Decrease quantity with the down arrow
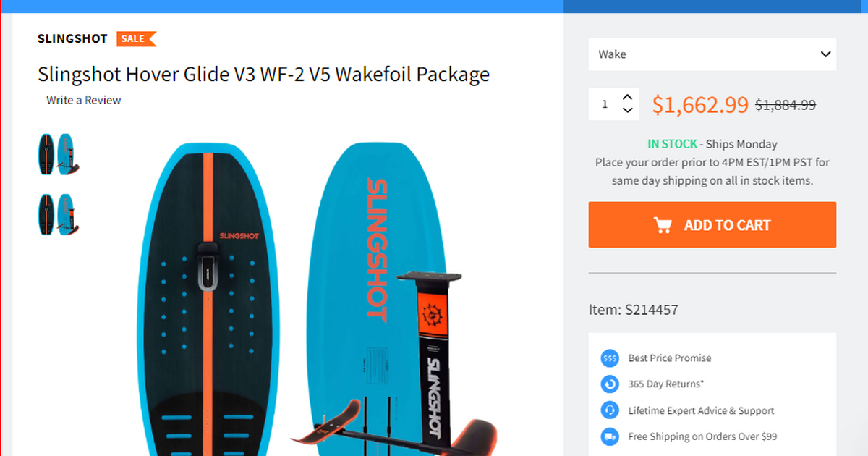 pos(627,111)
